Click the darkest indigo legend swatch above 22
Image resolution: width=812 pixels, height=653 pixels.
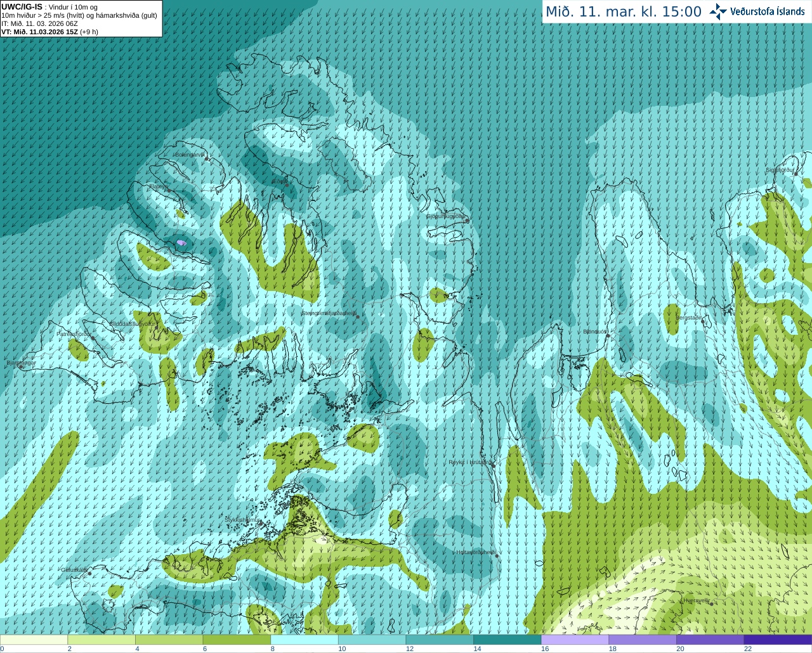[x=778, y=640]
